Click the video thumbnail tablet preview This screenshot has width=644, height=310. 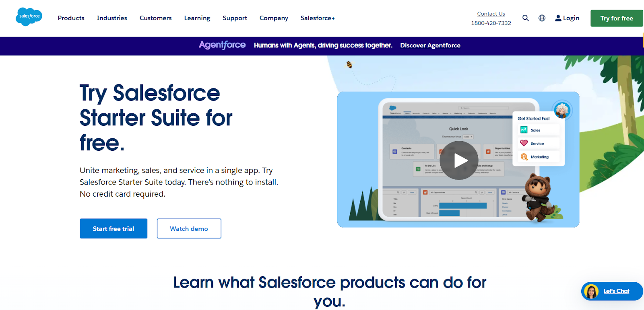[458, 160]
